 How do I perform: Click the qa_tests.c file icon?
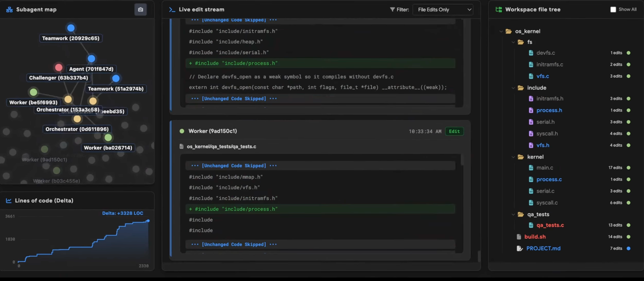(531, 225)
